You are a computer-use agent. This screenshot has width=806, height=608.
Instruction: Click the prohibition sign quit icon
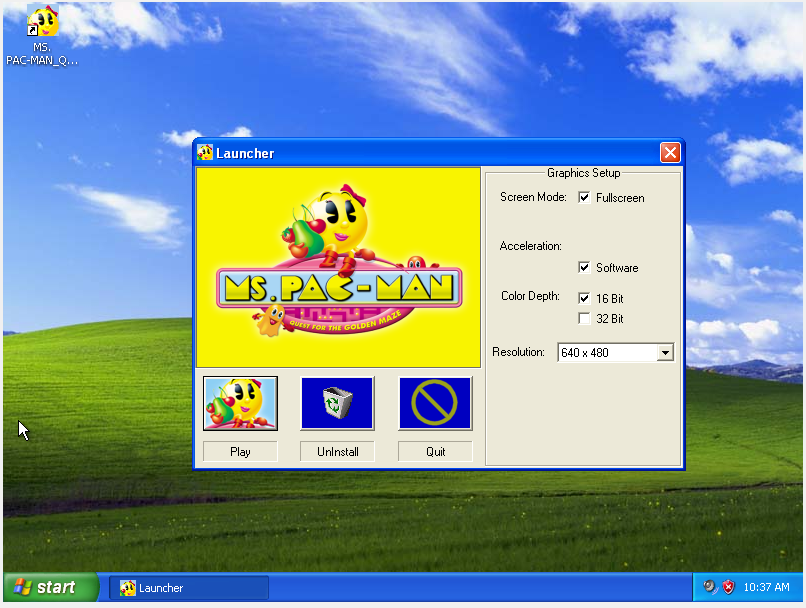point(435,403)
